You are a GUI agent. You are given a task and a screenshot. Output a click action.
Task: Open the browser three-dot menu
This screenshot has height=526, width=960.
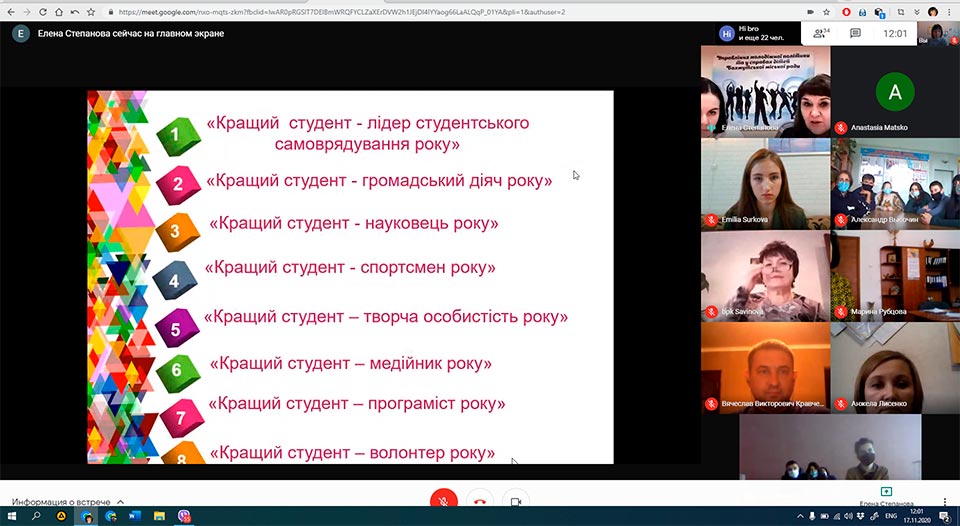pyautogui.click(x=950, y=12)
